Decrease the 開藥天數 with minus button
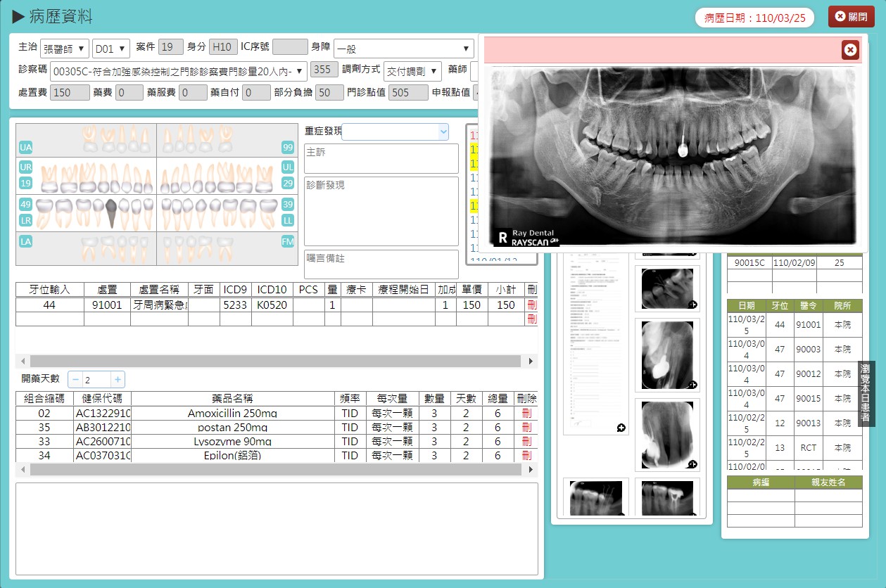Viewport: 886px width, 588px height. click(76, 380)
